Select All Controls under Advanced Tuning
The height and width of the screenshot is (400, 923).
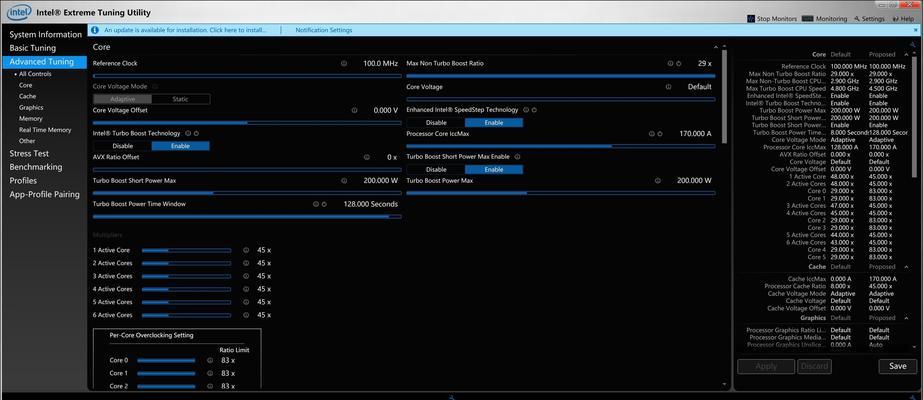(35, 74)
